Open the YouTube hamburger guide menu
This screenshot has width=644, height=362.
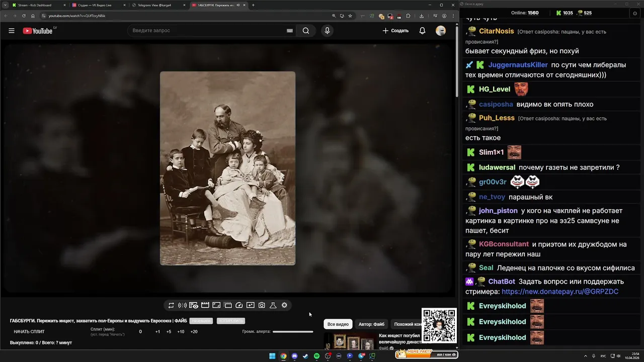point(11,31)
